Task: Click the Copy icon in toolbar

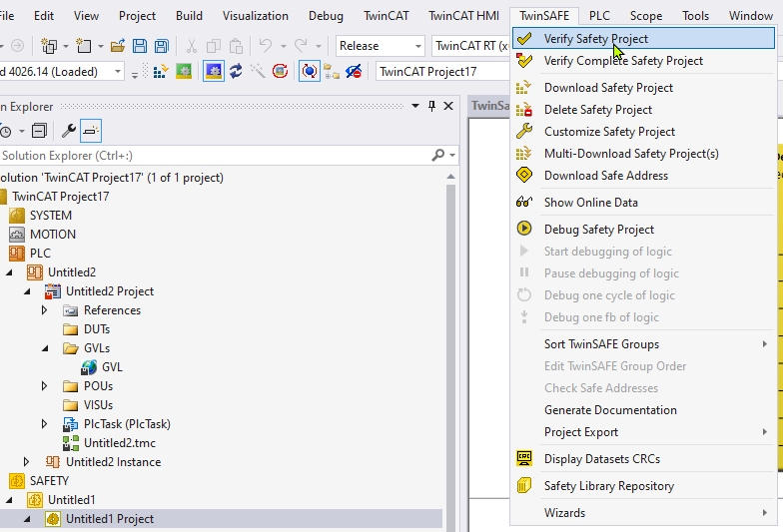Action: coord(214,46)
